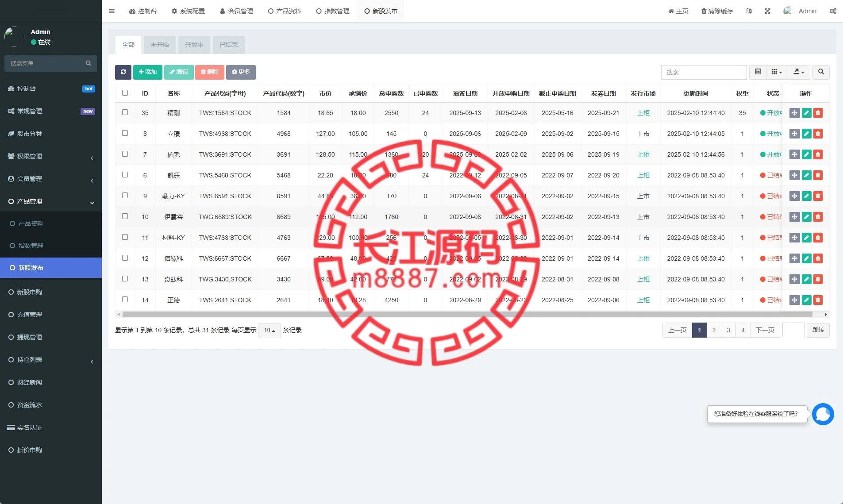The height and width of the screenshot is (504, 843).
Task: Click the 下一页 next page button
Action: pos(765,330)
